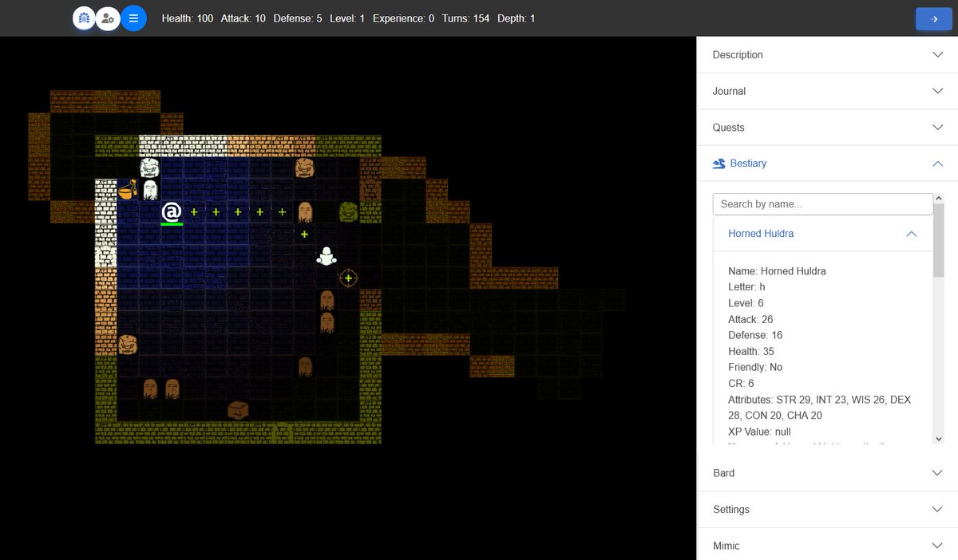The height and width of the screenshot is (560, 958).
Task: Click the dungeon gate icon in top bar
Action: 85,18
